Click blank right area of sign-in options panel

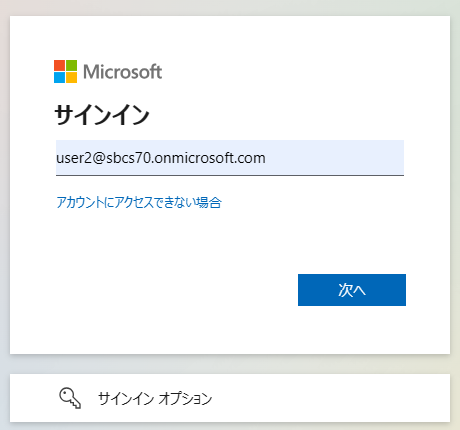(x=333, y=398)
